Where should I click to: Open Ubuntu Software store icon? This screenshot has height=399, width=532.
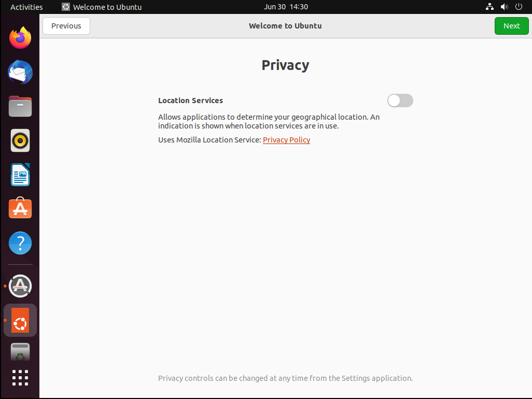[20, 209]
